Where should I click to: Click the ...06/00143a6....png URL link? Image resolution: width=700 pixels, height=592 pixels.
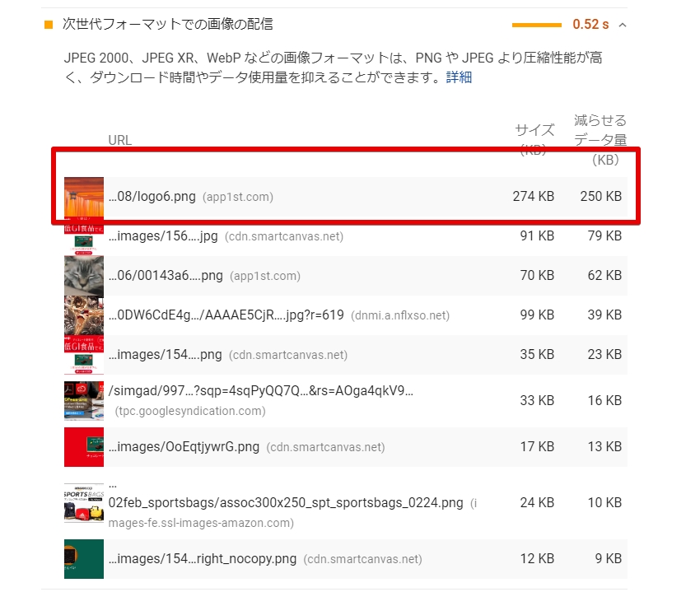(166, 276)
